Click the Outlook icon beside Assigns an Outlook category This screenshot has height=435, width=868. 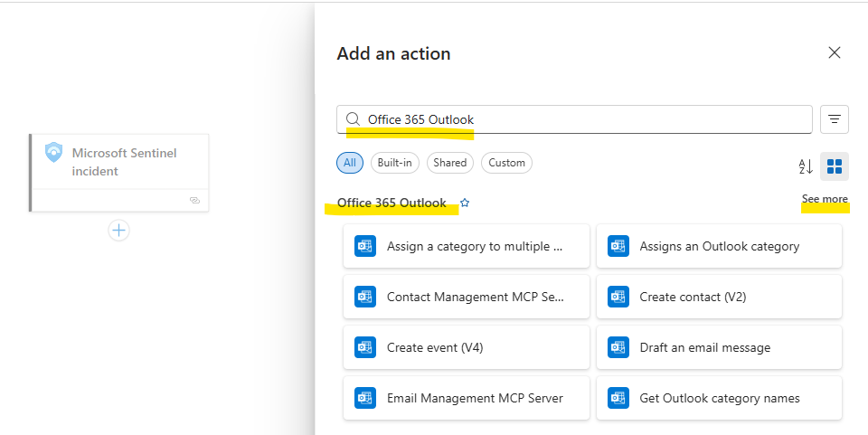pyautogui.click(x=618, y=246)
